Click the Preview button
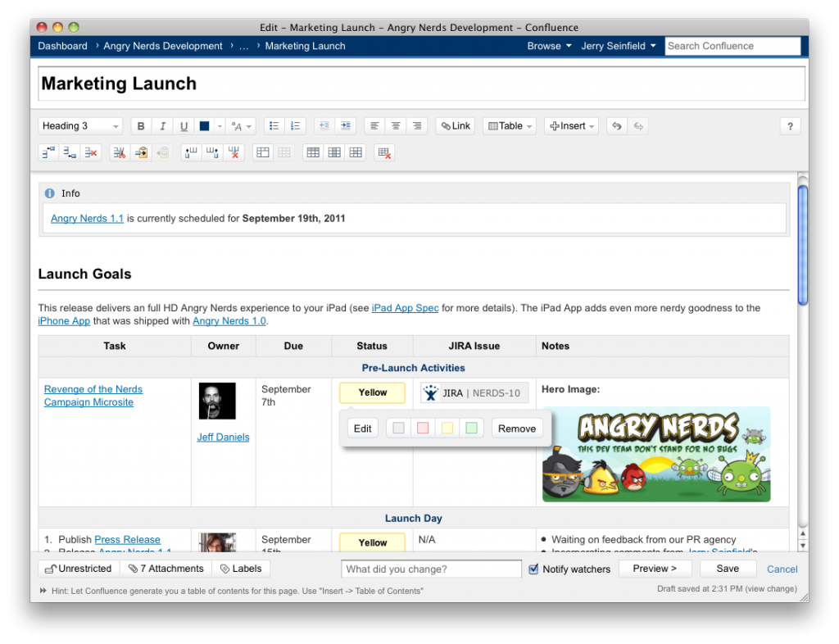839x644 pixels. coord(655,569)
